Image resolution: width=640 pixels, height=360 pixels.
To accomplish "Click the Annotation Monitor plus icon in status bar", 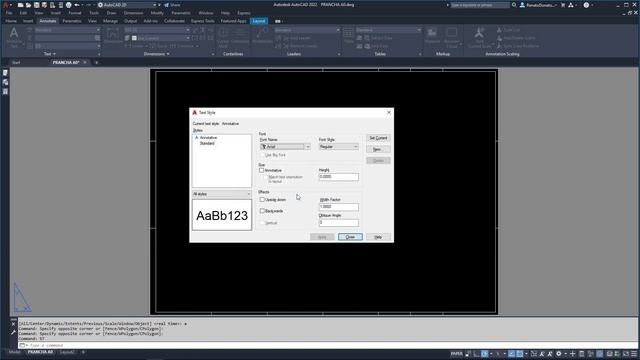I will [x=573, y=354].
